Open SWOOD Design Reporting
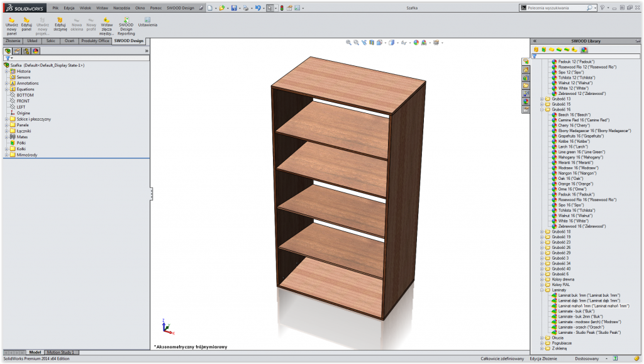Image resolution: width=644 pixels, height=364 pixels. point(125,24)
